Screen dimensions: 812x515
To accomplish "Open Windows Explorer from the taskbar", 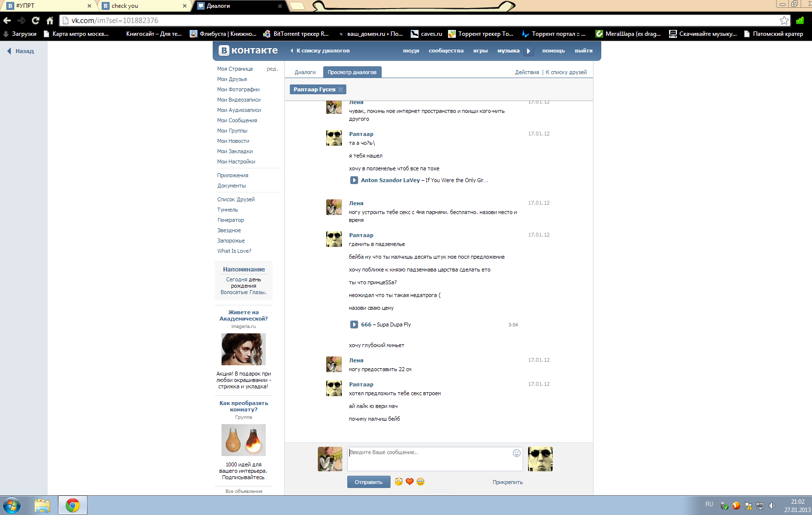I will 42,505.
